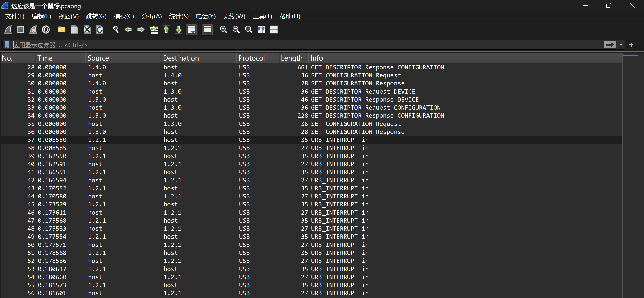Zoom in packet list text
The width and height of the screenshot is (644, 298).
(223, 30)
